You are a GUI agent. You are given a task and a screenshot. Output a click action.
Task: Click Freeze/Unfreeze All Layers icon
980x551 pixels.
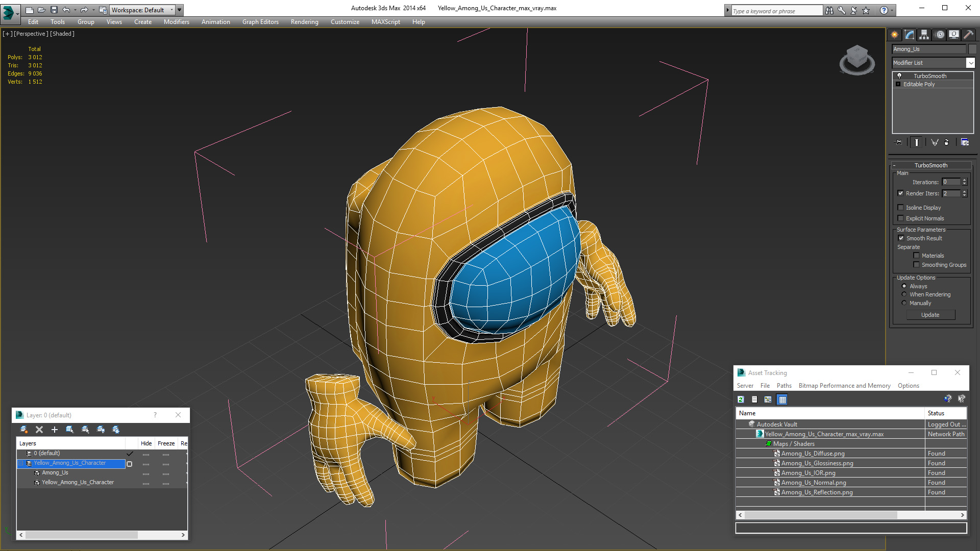click(x=116, y=430)
